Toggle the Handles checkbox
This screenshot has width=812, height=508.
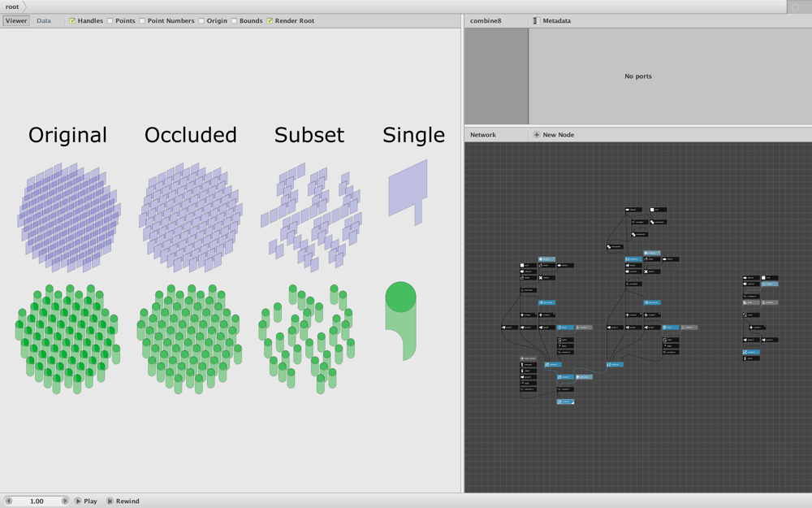[x=72, y=21]
